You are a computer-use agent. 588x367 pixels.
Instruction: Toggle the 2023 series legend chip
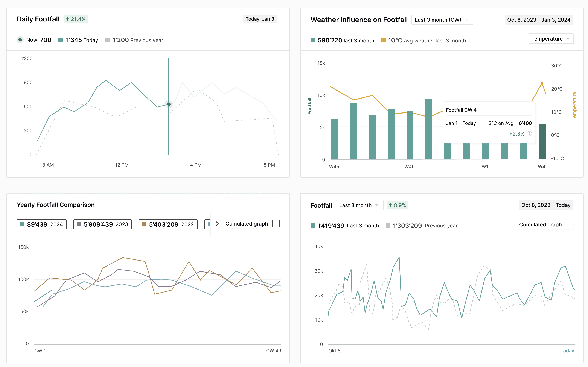point(102,224)
